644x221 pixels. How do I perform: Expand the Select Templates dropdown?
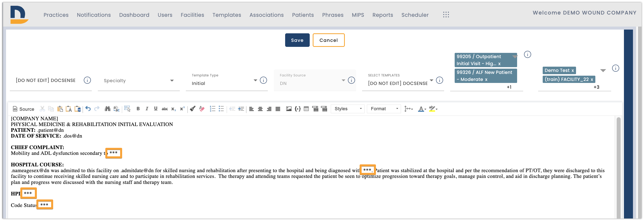pos(432,80)
